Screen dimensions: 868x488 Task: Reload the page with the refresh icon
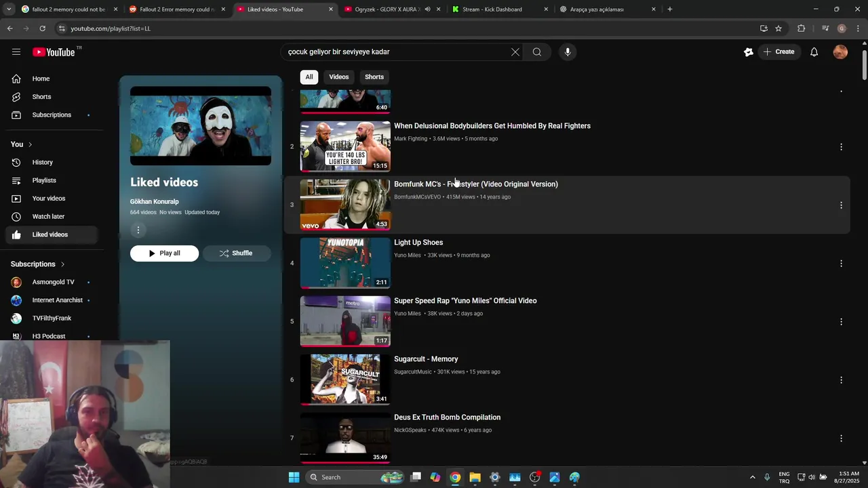42,28
